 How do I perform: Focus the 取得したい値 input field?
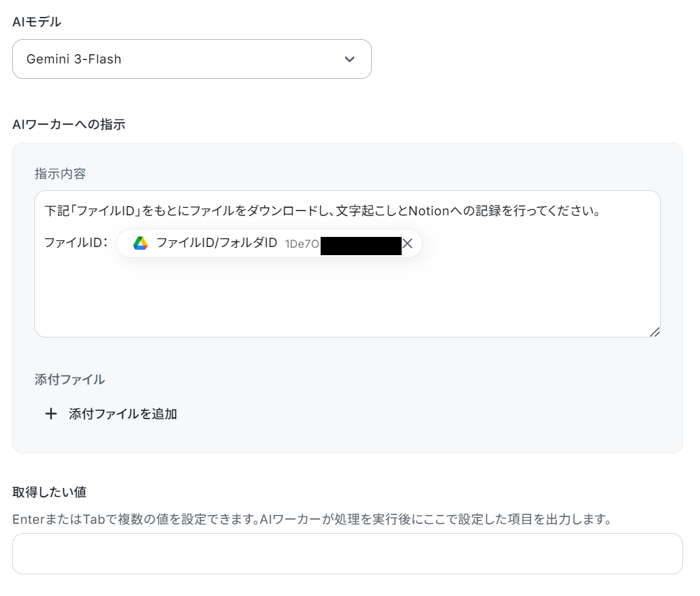click(348, 553)
